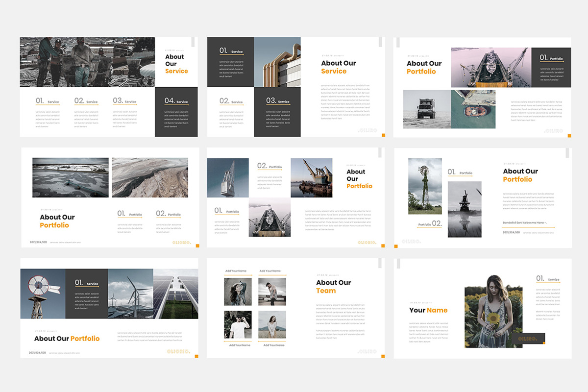The image size is (588, 392).
Task: Select the docked ship bow photo
Action: [x=269, y=218]
